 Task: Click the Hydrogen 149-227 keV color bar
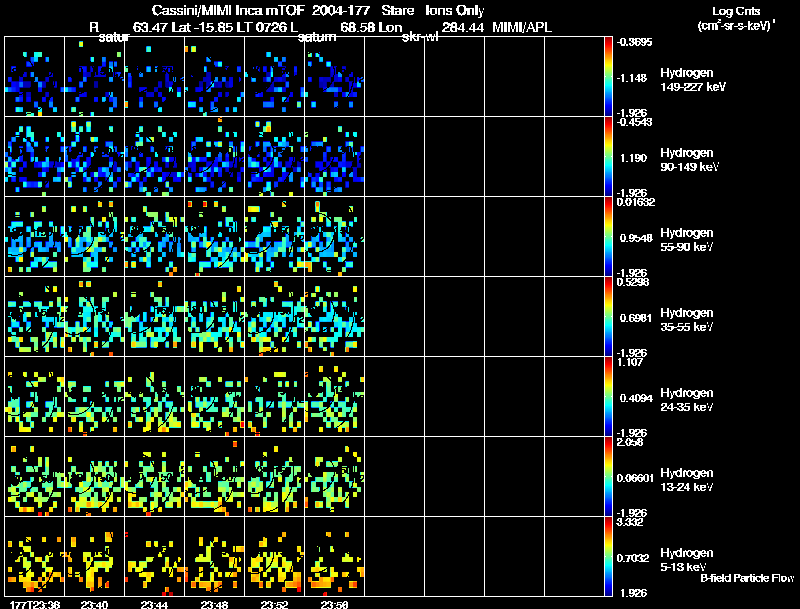point(608,77)
